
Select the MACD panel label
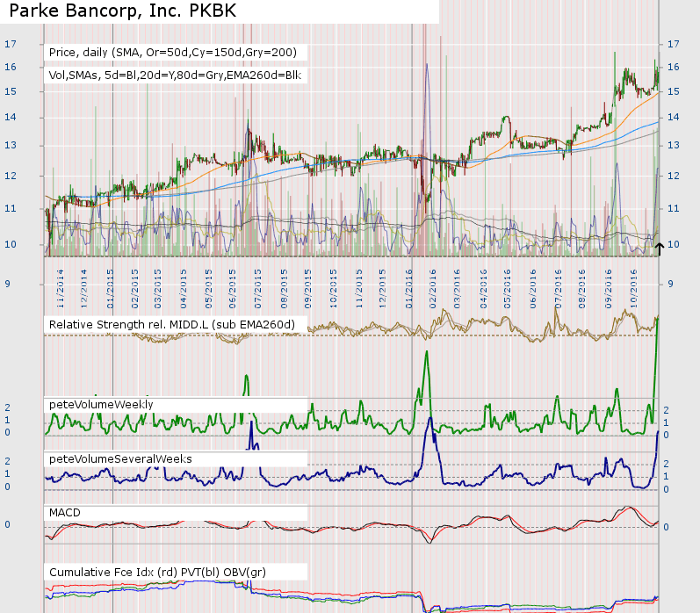pyautogui.click(x=65, y=513)
